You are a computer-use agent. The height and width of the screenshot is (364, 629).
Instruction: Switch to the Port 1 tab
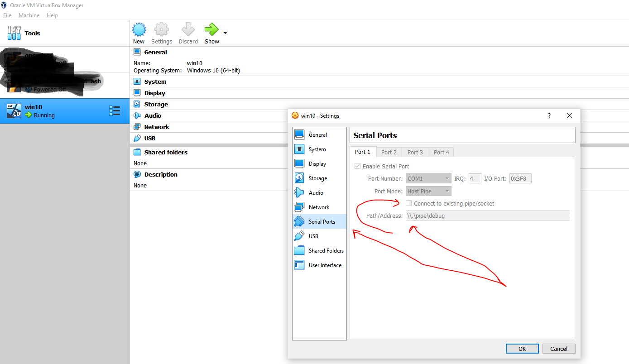[363, 152]
